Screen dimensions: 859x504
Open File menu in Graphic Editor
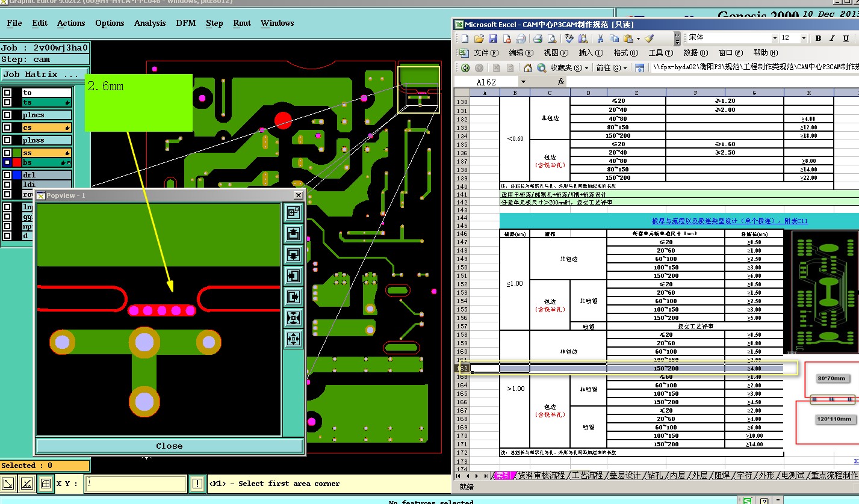(x=14, y=23)
